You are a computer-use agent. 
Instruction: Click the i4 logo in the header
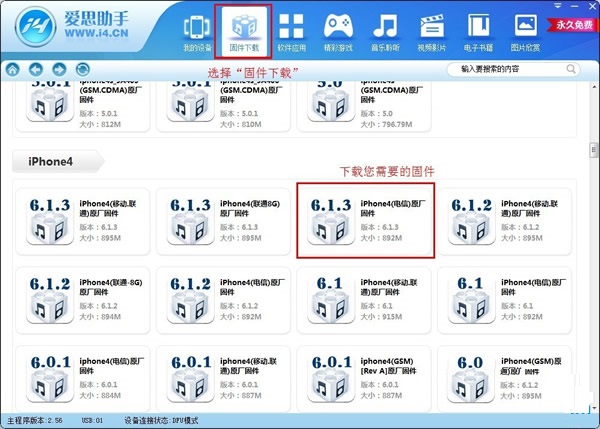(35, 27)
